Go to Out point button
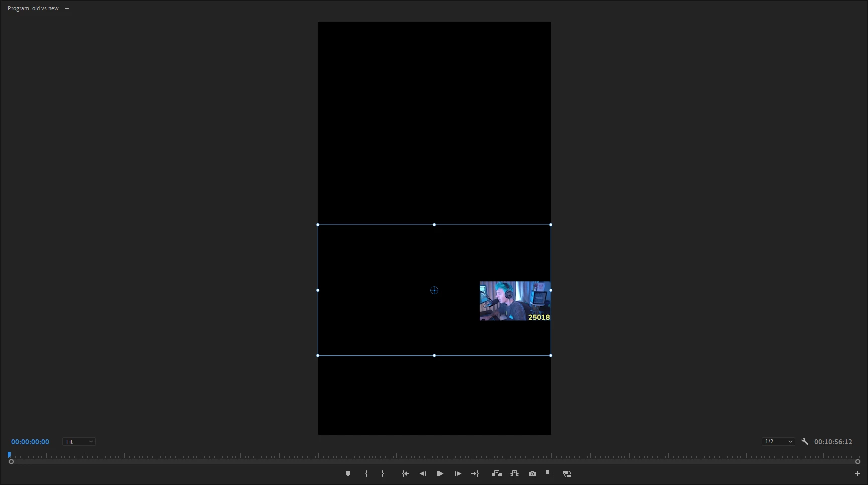The image size is (868, 485). coord(475,474)
